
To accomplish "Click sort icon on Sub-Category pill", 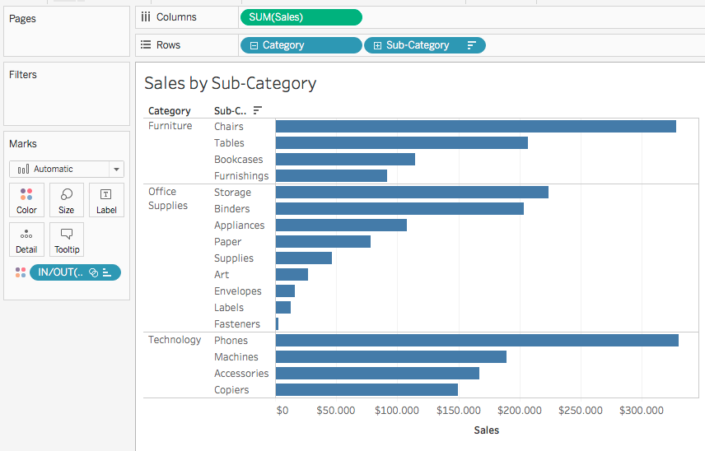I will click(471, 45).
